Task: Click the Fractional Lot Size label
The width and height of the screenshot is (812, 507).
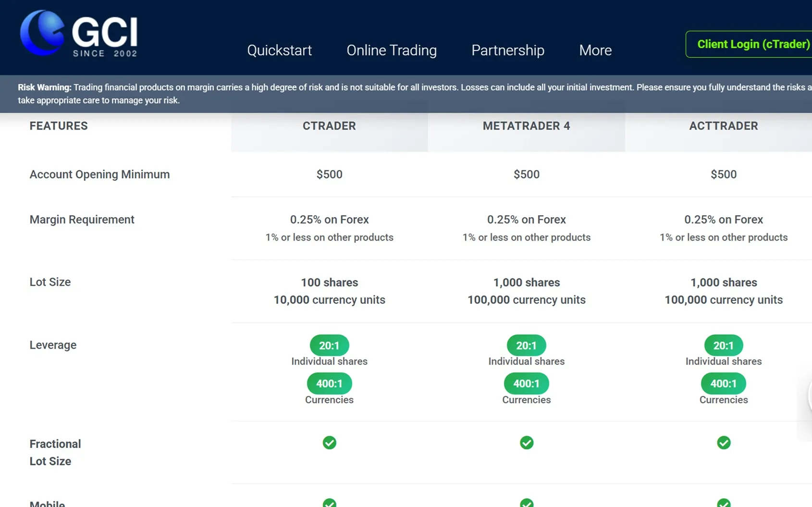Action: 55,453
